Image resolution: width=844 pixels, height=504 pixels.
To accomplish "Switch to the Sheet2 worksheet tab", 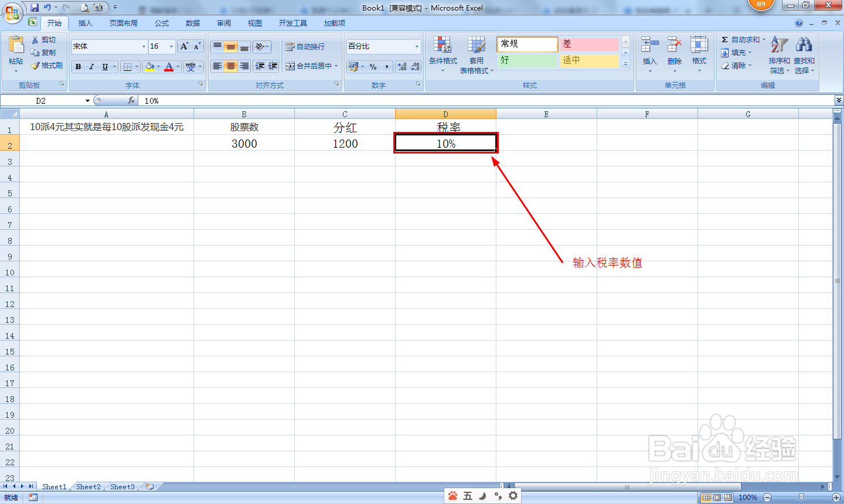I will pos(89,487).
